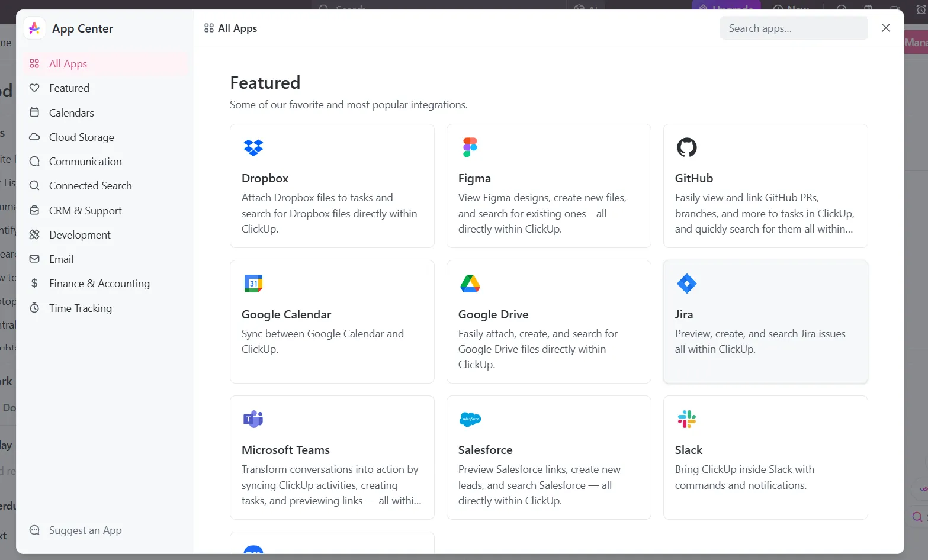
Task: Close the App Center dialog
Action: tap(886, 28)
